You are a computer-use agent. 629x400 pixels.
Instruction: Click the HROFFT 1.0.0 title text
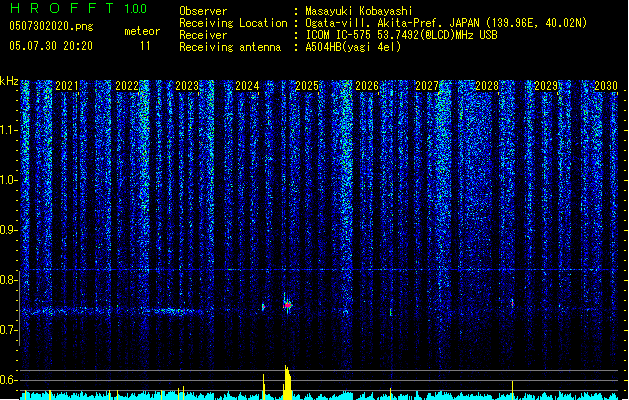78,8
